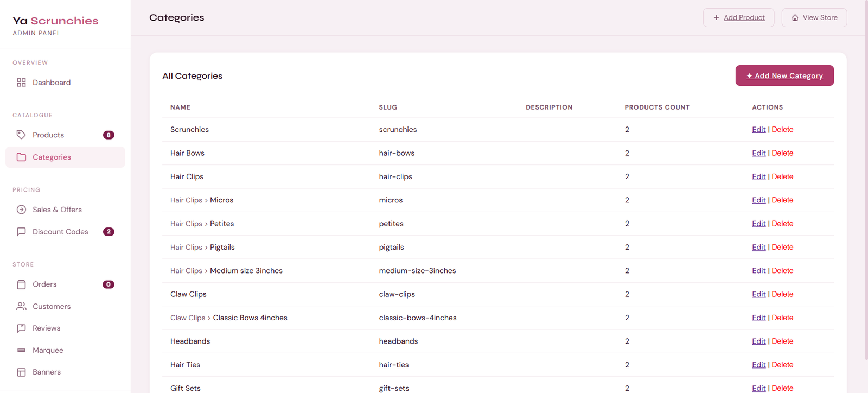Click the View Store button
This screenshot has height=393, width=868.
814,17
